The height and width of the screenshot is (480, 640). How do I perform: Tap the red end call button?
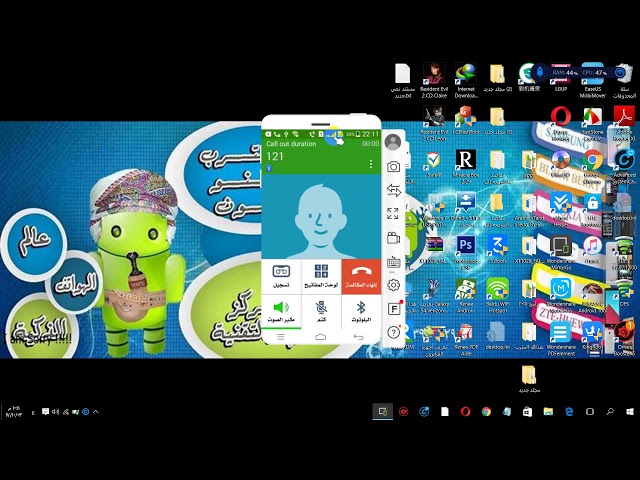[x=361, y=276]
